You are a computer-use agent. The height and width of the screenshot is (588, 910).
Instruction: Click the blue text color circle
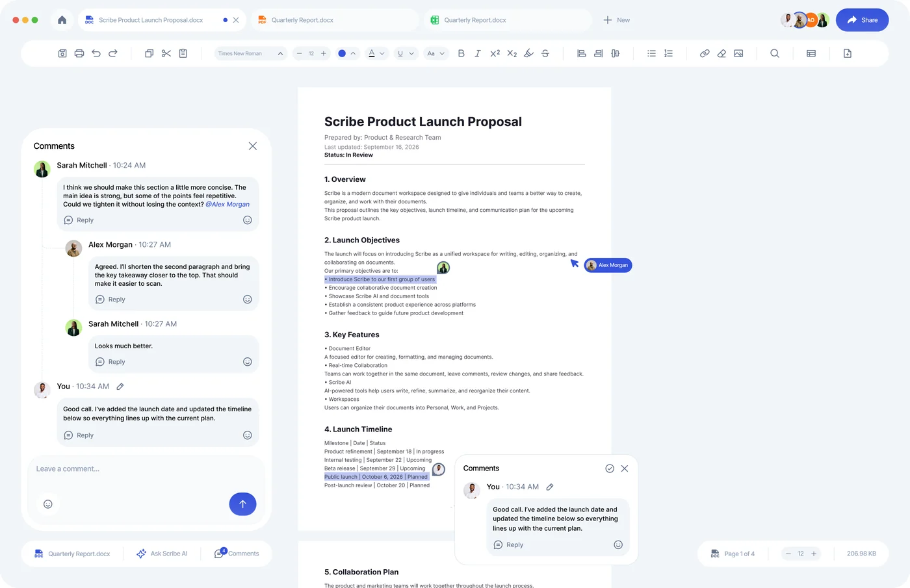tap(342, 53)
